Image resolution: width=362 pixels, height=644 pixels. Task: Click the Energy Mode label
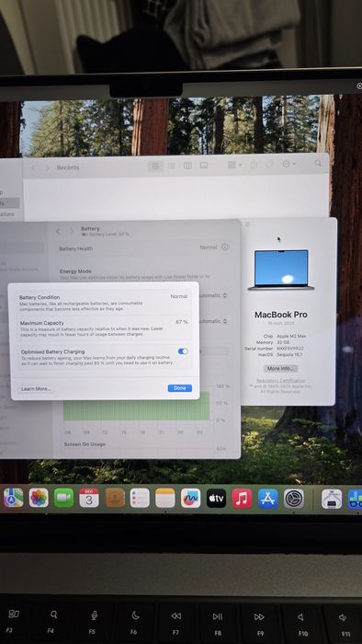[x=75, y=271]
